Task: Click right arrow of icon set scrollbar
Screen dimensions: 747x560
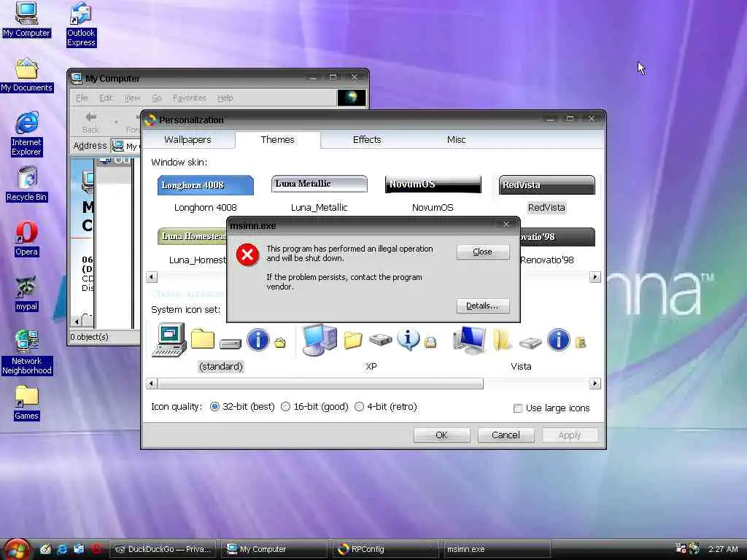Action: click(x=595, y=384)
